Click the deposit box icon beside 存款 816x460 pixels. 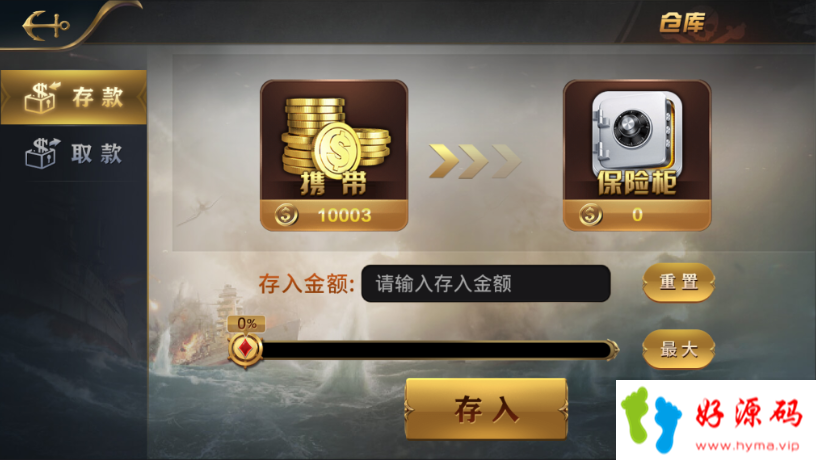coord(42,97)
